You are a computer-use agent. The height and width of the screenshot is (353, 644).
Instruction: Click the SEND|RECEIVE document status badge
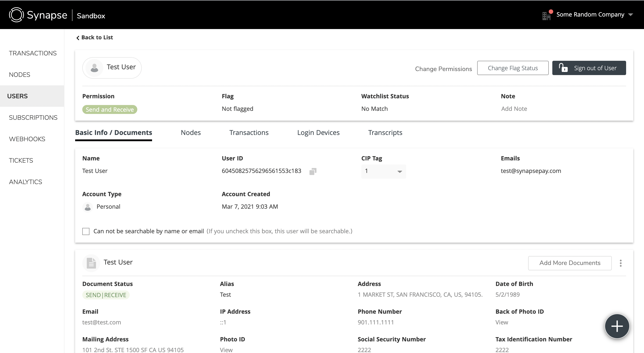coord(106,295)
